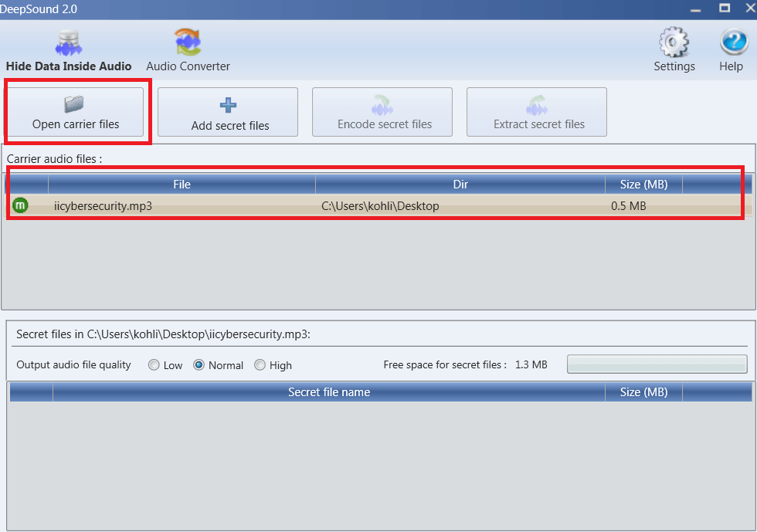The width and height of the screenshot is (757, 532).
Task: Open the Hide Data Inside Audio tab
Action: (69, 50)
